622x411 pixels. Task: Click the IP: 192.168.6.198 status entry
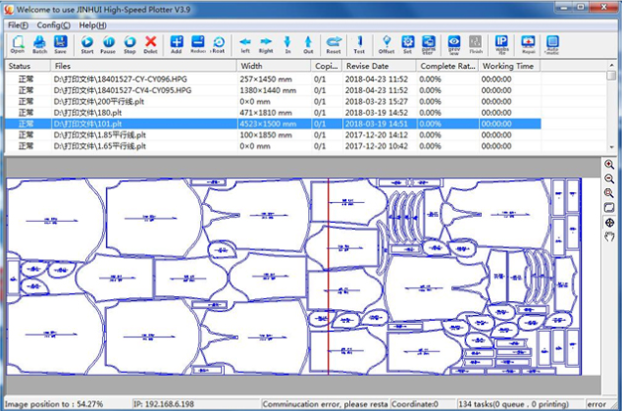click(x=163, y=404)
